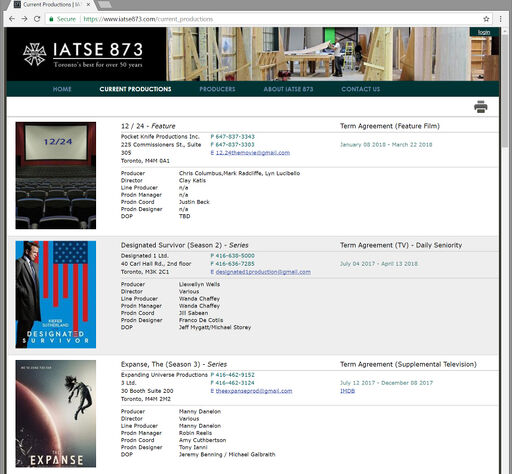The height and width of the screenshot is (474, 512).
Task: Click "Robin Reelis" production manager name
Action: 195,433
